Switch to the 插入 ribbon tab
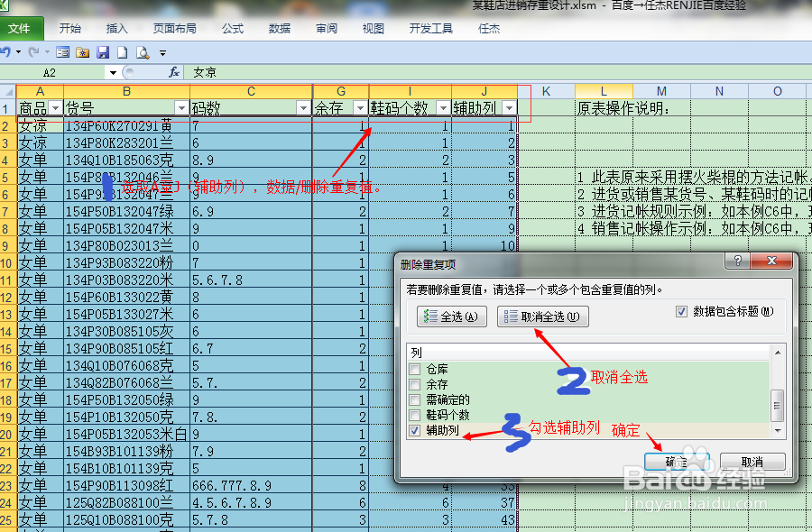812x532 pixels. [116, 29]
